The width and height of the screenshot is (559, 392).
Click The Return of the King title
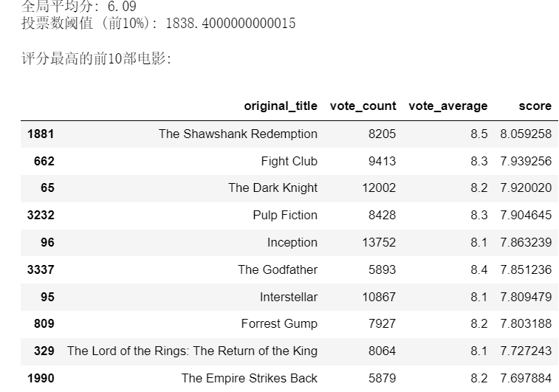click(192, 351)
